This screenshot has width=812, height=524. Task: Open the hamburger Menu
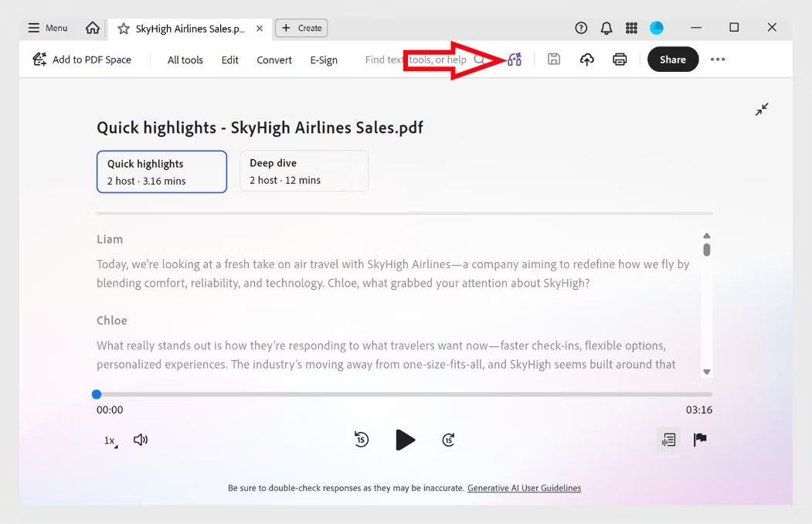(48, 28)
